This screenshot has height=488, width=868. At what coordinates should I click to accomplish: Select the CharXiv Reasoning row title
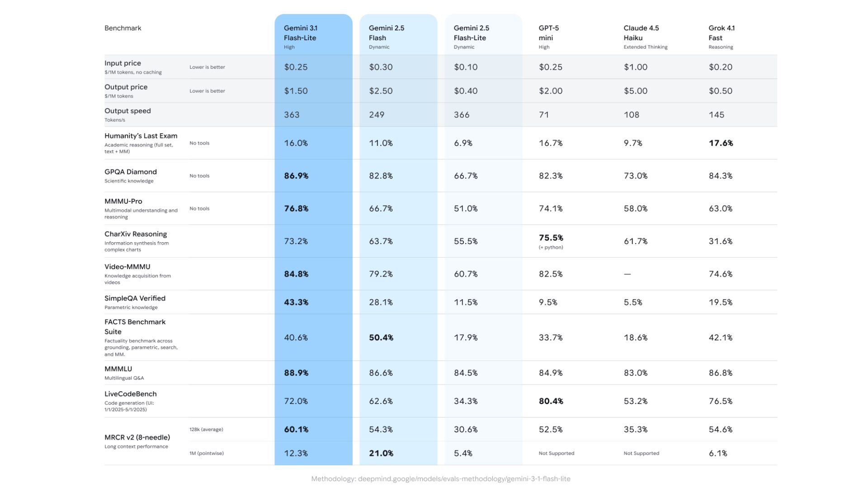click(135, 234)
